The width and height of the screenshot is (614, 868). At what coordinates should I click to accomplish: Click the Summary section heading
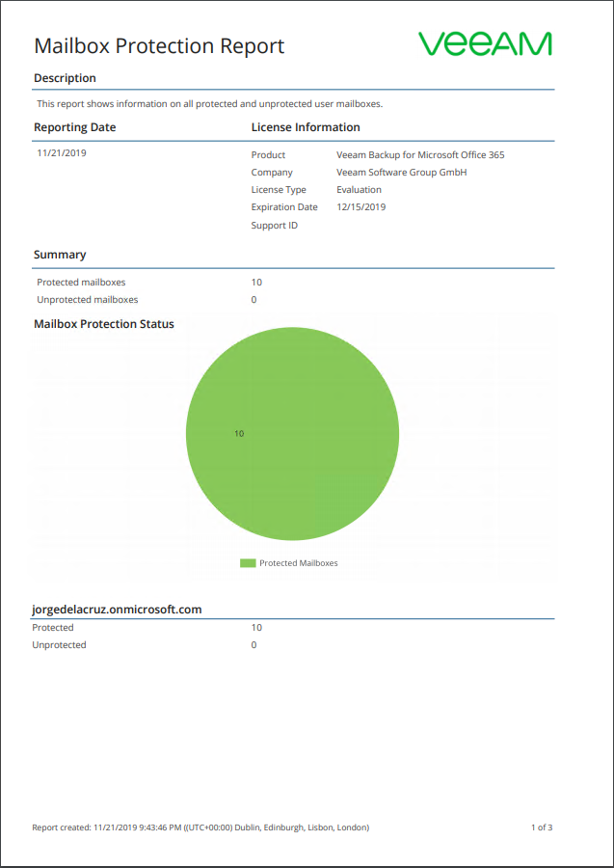[60, 255]
